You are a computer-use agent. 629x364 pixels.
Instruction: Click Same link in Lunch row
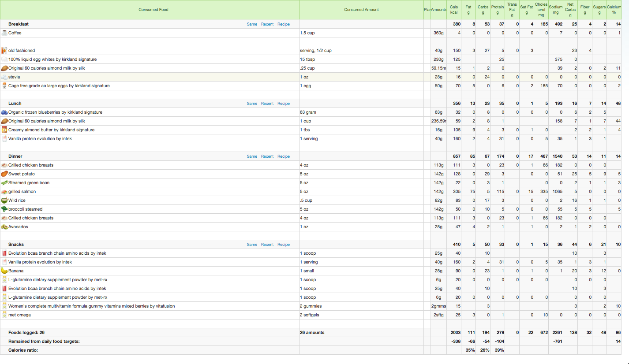252,104
